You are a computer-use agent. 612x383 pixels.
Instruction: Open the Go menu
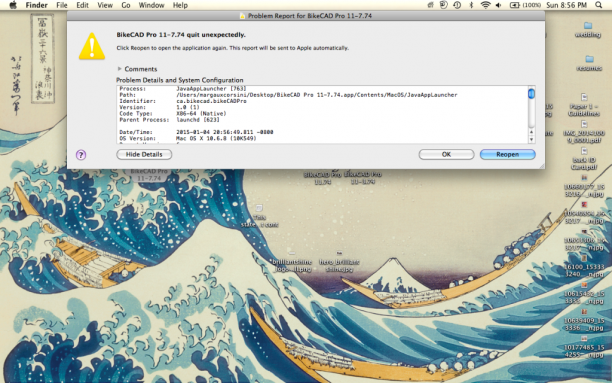pyautogui.click(x=126, y=5)
